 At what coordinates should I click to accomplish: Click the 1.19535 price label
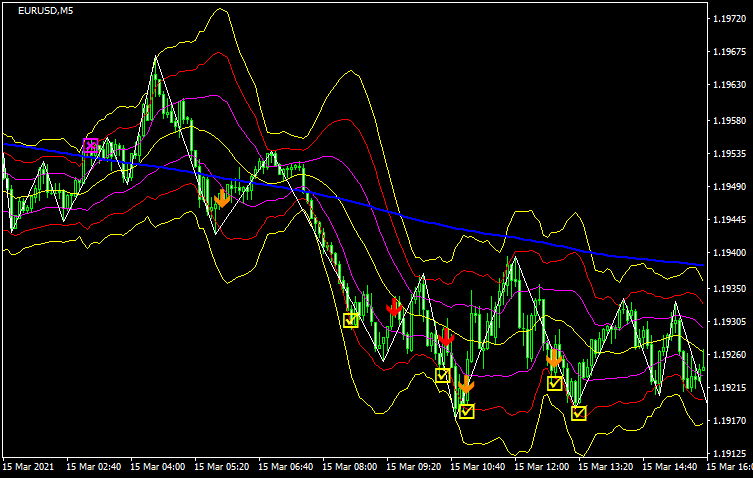pos(729,154)
